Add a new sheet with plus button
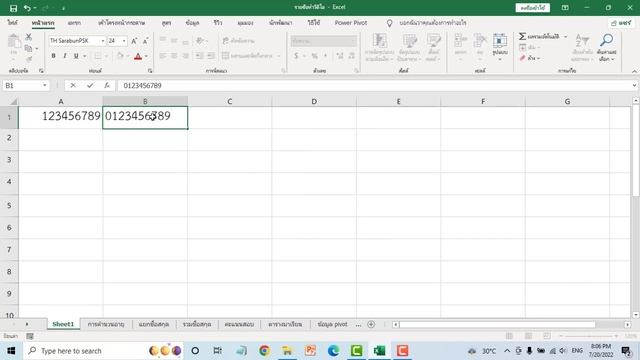This screenshot has height=360, width=640. [x=371, y=324]
